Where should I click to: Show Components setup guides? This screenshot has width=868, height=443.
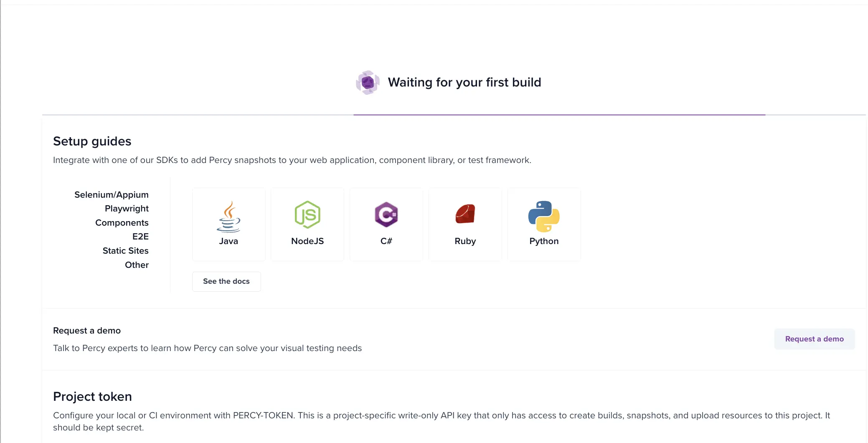point(122,223)
